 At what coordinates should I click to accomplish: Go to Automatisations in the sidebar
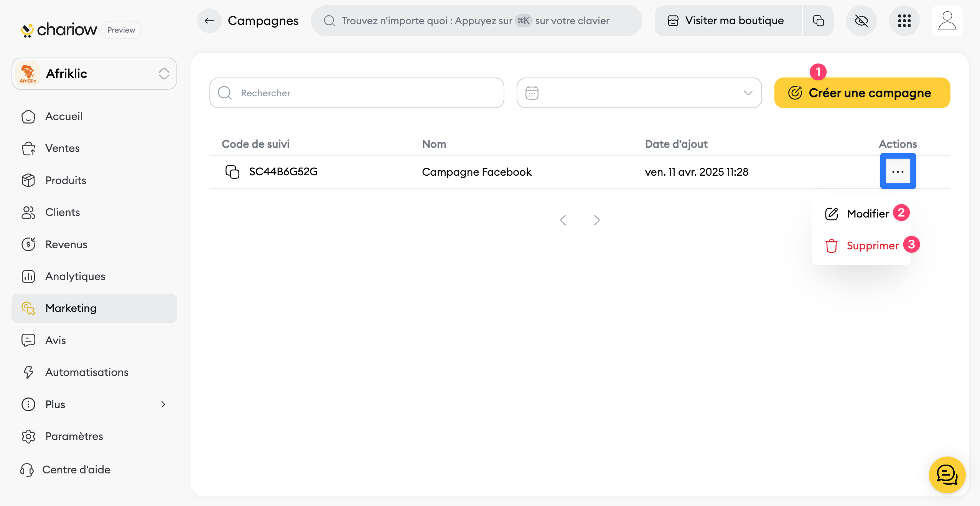[87, 372]
